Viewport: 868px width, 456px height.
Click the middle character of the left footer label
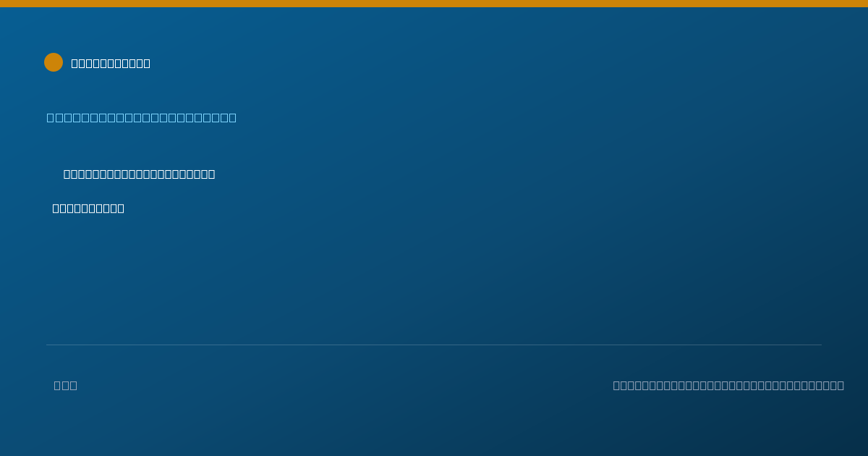tap(65, 385)
